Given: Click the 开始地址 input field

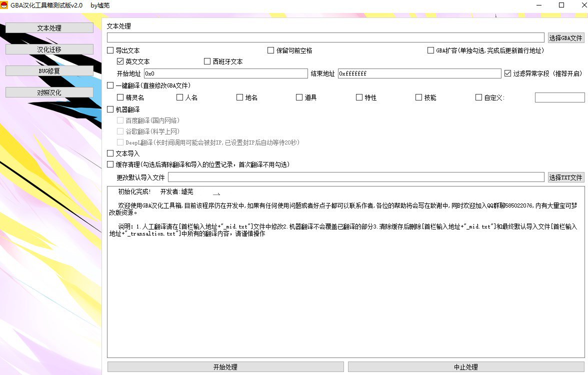Looking at the screenshot, I should [x=225, y=73].
